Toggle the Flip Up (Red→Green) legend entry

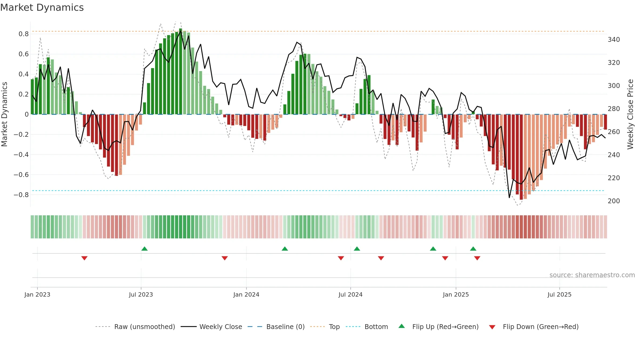coord(438,327)
